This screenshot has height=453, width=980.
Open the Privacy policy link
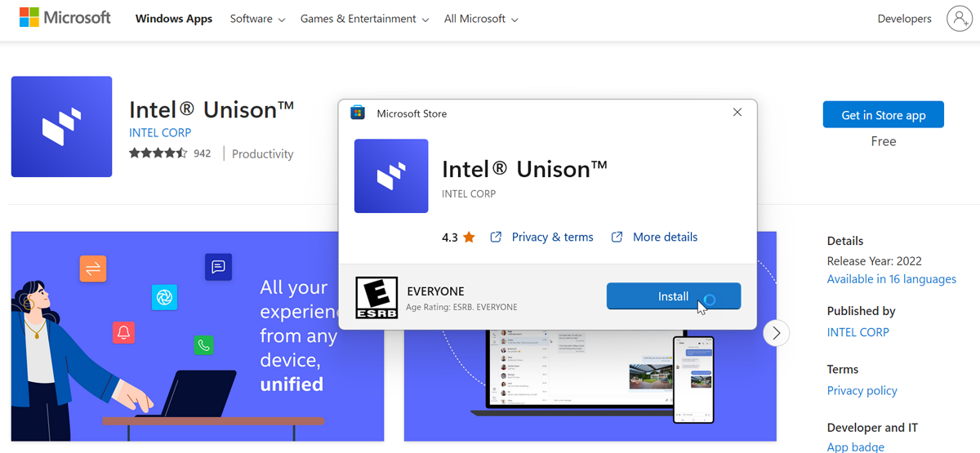tap(862, 390)
